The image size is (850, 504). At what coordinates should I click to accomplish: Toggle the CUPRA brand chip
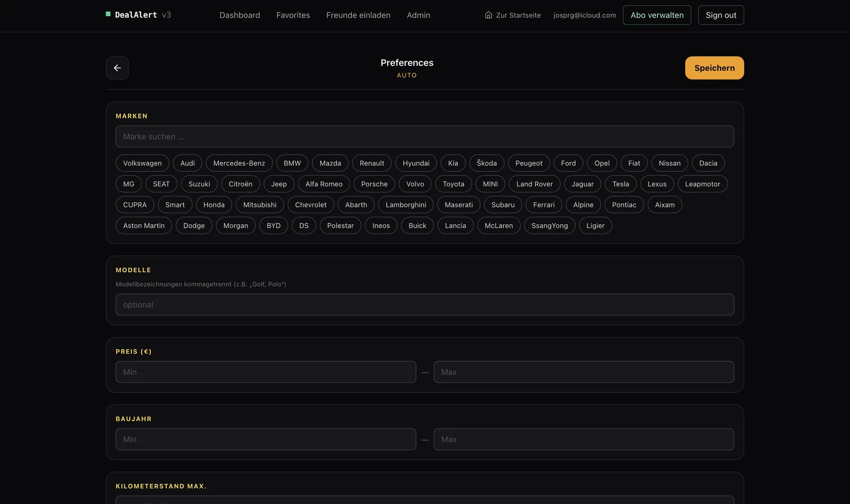pos(135,205)
